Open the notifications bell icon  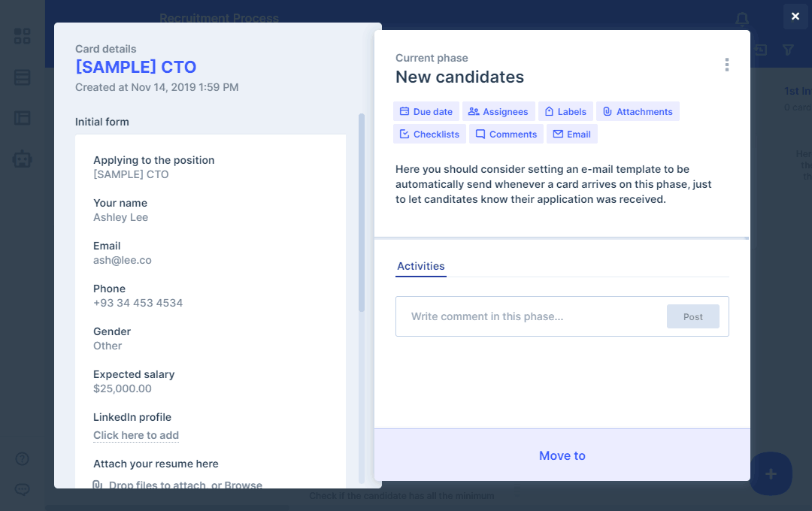click(742, 19)
